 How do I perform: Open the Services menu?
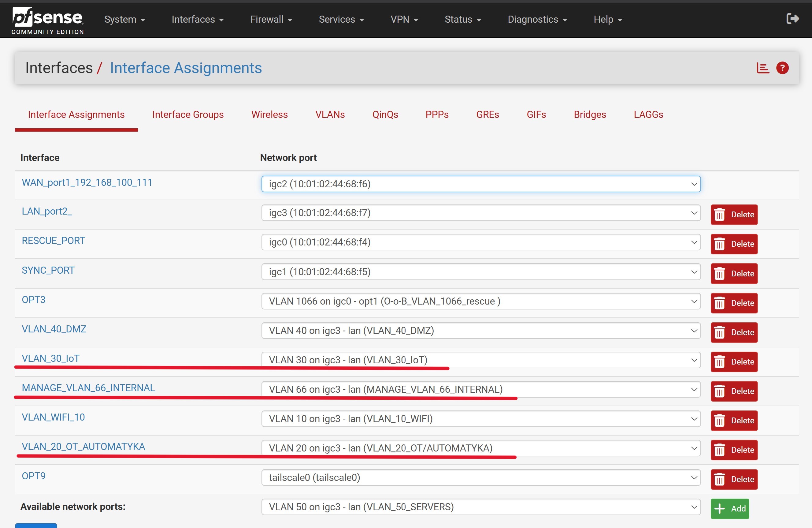pyautogui.click(x=341, y=19)
